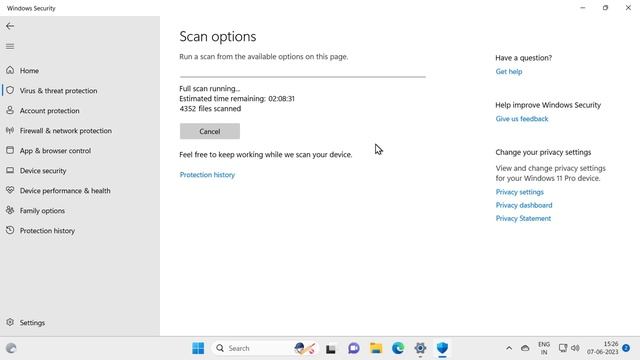
Task: Open the clock and date flyout
Action: tap(602, 348)
